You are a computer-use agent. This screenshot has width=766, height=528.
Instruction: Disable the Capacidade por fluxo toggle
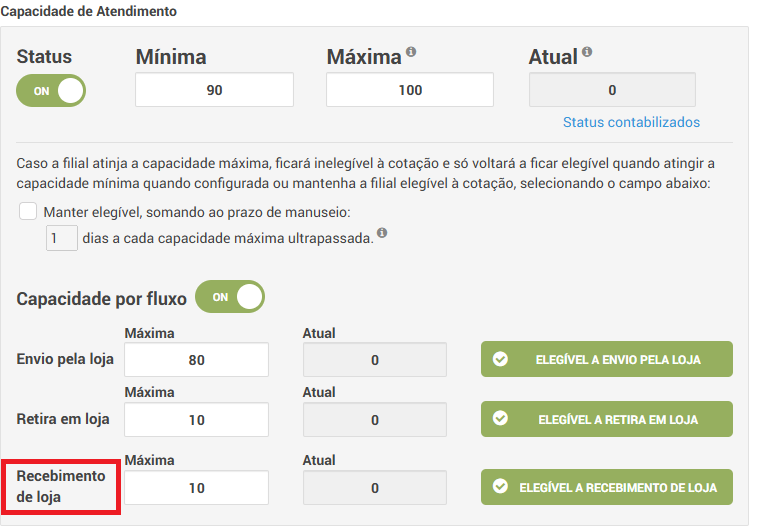click(x=230, y=297)
